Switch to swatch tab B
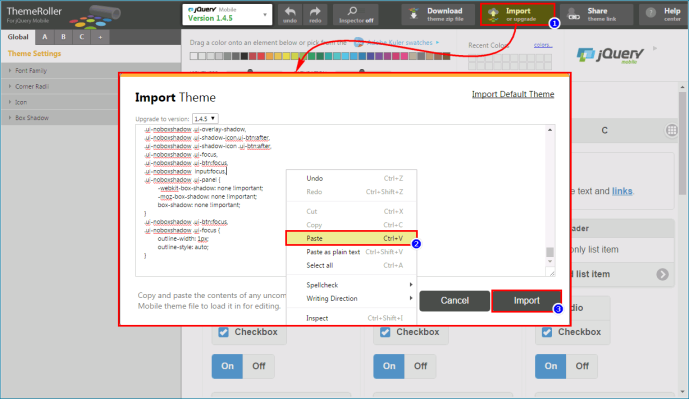689x399 pixels. pos(63,37)
